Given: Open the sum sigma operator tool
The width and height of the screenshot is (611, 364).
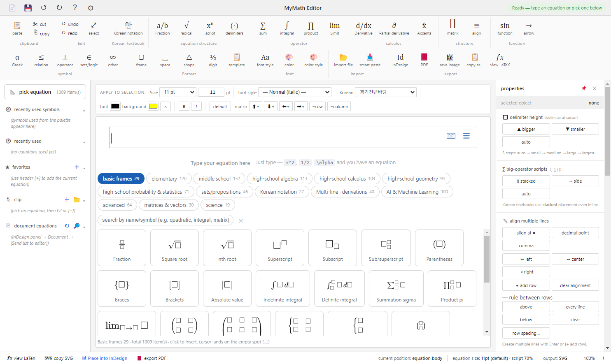Looking at the screenshot, I should 263,28.
